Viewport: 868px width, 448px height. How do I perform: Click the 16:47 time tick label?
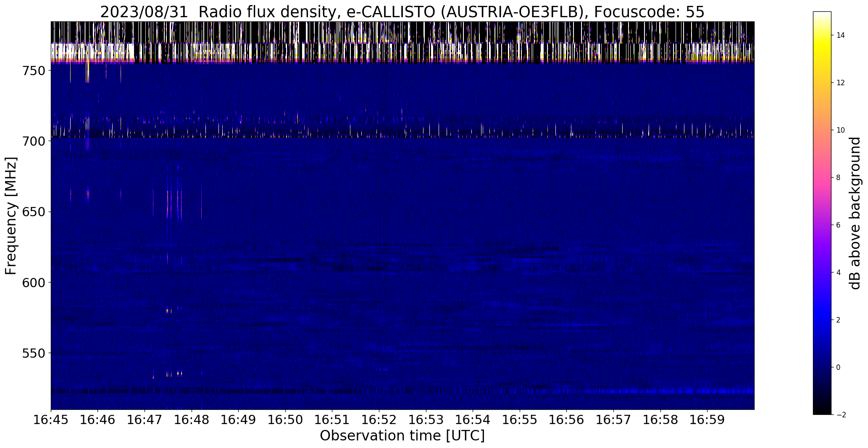[x=145, y=420]
